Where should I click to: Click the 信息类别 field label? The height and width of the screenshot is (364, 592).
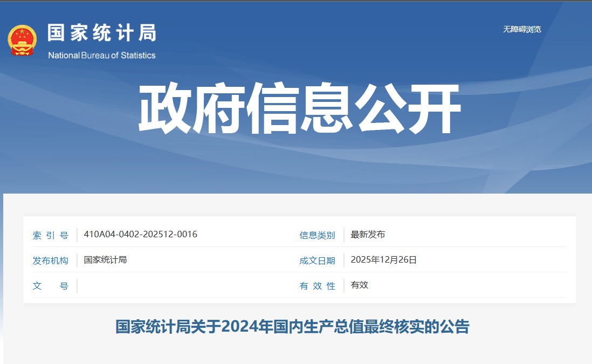point(317,235)
